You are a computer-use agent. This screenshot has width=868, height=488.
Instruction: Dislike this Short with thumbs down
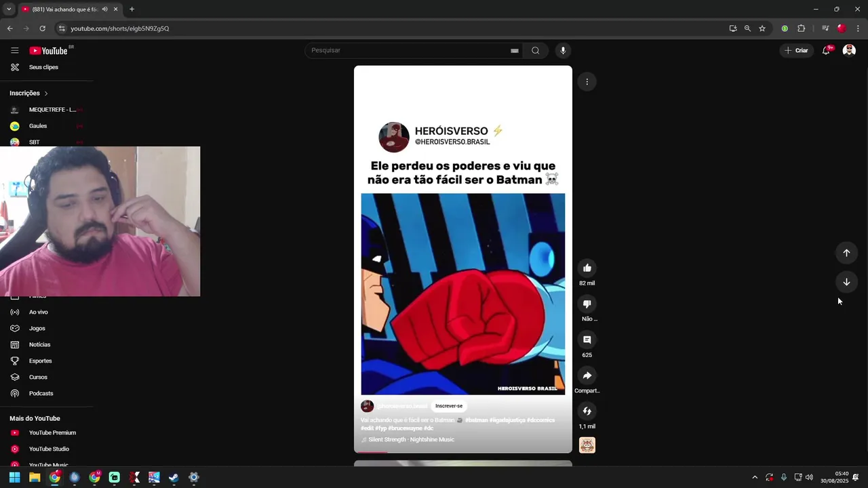(587, 304)
